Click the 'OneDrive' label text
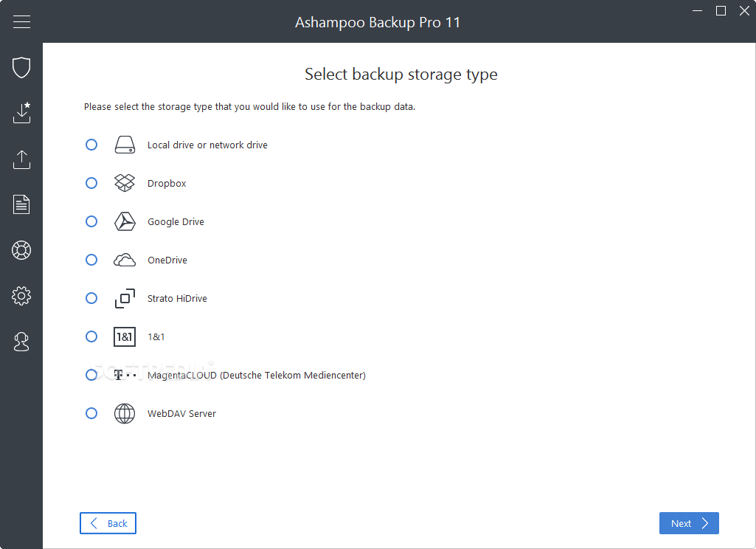756x549 pixels. 167,260
